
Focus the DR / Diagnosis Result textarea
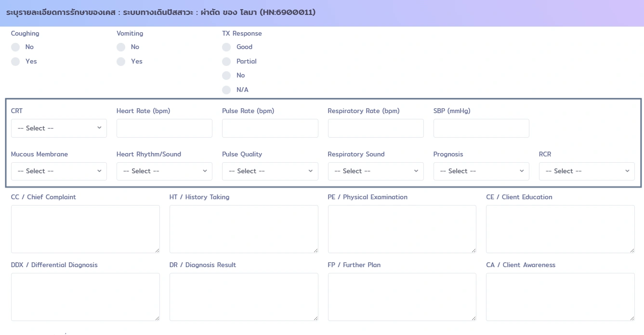pyautogui.click(x=244, y=297)
